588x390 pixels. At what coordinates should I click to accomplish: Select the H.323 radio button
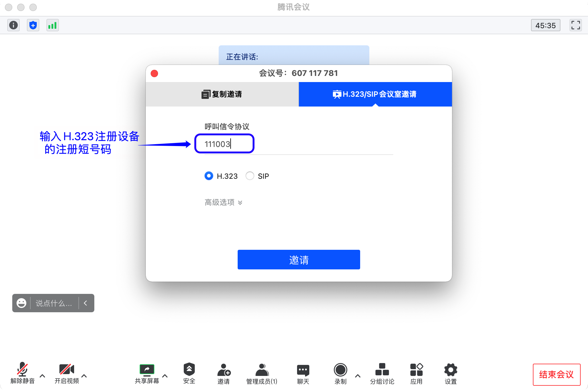tap(209, 176)
